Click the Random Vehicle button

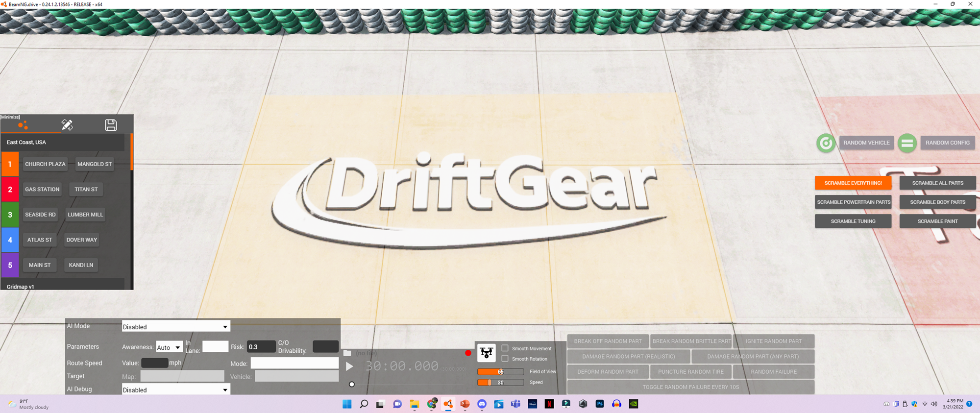[x=866, y=143]
